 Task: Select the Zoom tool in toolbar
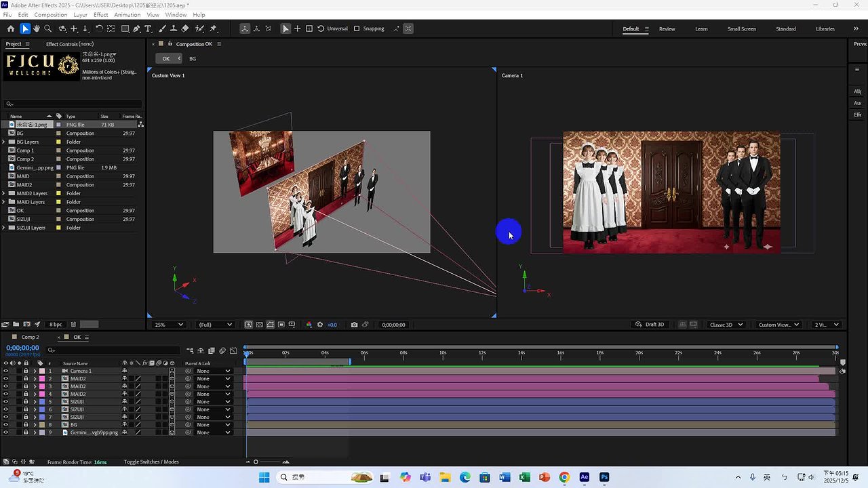point(47,28)
